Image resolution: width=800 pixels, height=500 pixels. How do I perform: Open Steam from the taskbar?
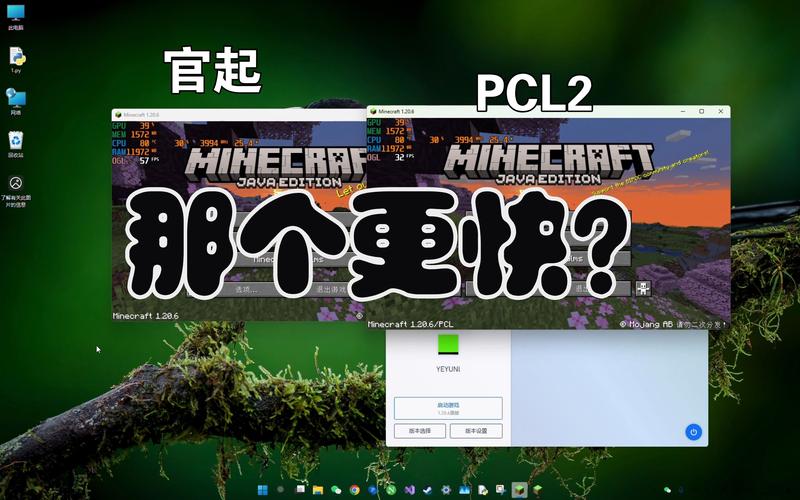pyautogui.click(x=428, y=490)
